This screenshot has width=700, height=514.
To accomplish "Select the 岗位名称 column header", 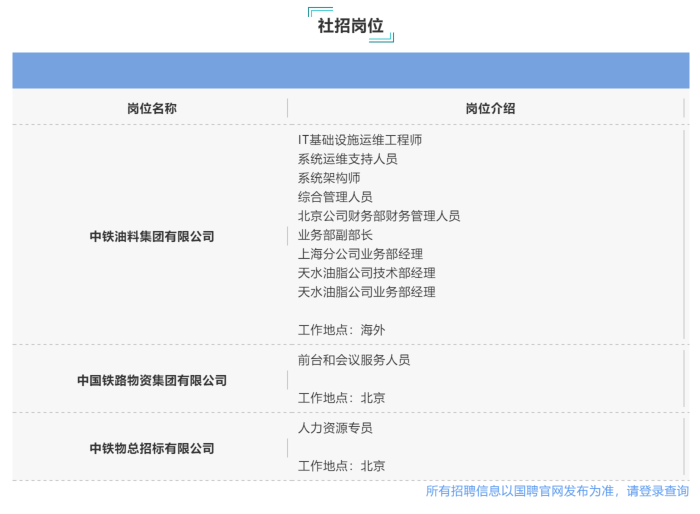I will pos(152,108).
